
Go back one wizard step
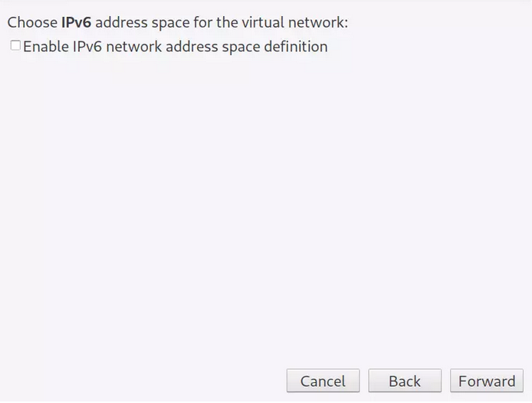pyautogui.click(x=404, y=381)
